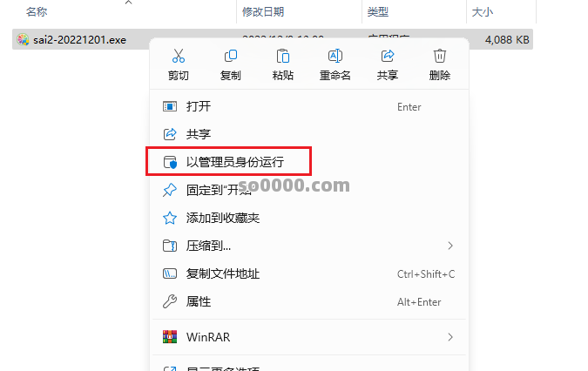Choose 共享 entry below 打开

point(309,134)
